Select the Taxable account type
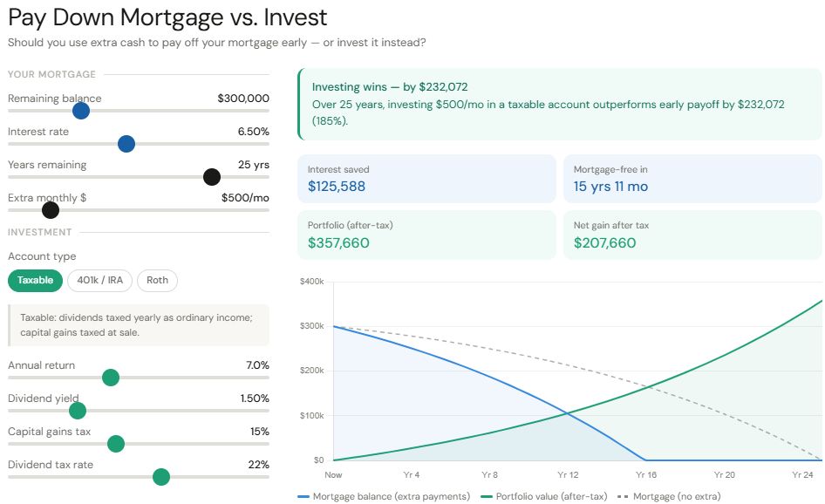825x504 pixels. tap(35, 280)
